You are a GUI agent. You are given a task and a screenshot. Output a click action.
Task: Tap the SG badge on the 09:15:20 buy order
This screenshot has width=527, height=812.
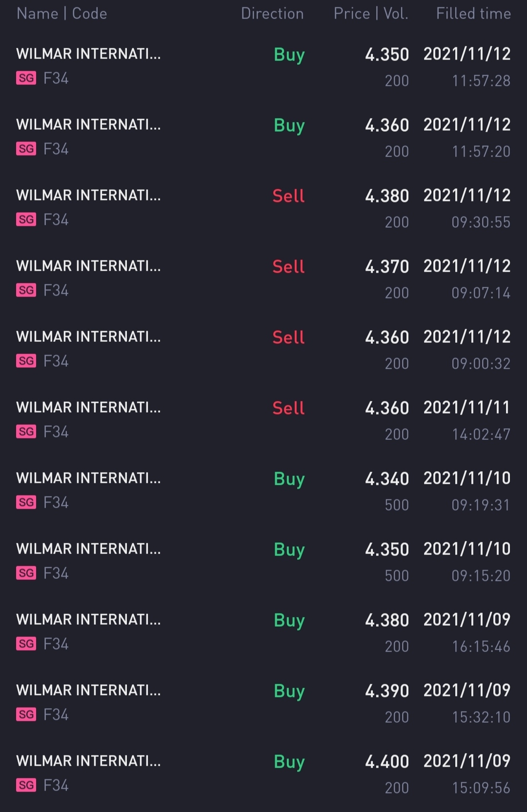click(x=26, y=573)
